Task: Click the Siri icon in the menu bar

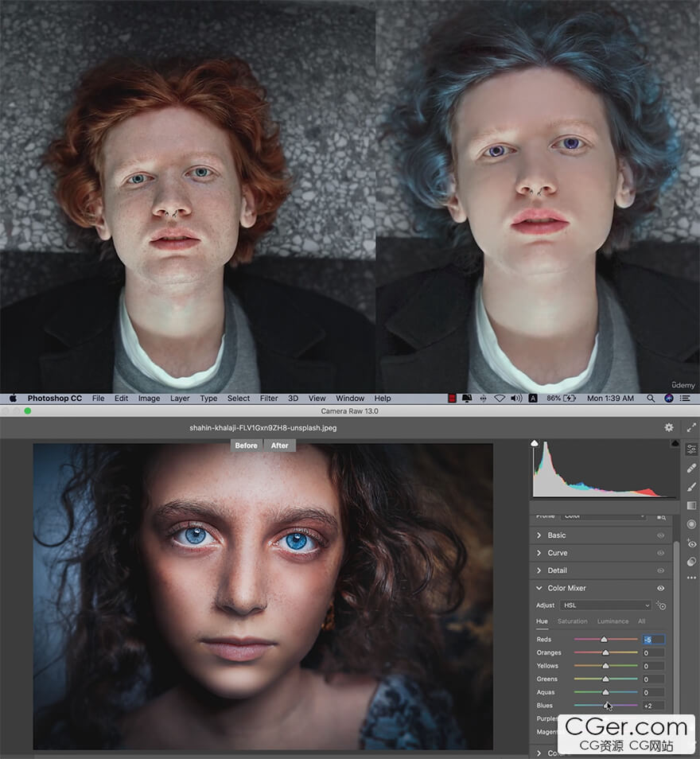Action: [668, 399]
